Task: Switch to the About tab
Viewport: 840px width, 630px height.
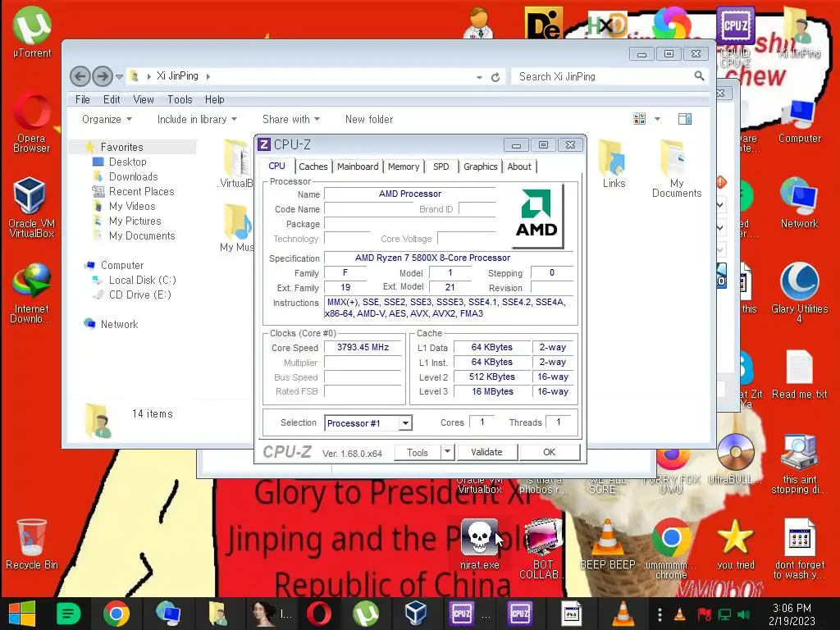Action: (x=519, y=167)
